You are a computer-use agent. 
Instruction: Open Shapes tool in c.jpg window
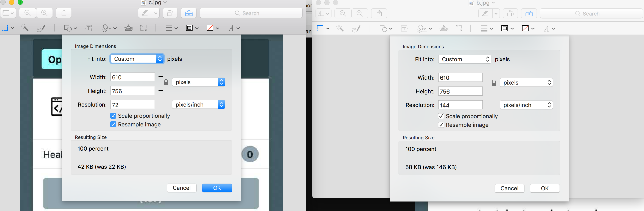point(70,28)
